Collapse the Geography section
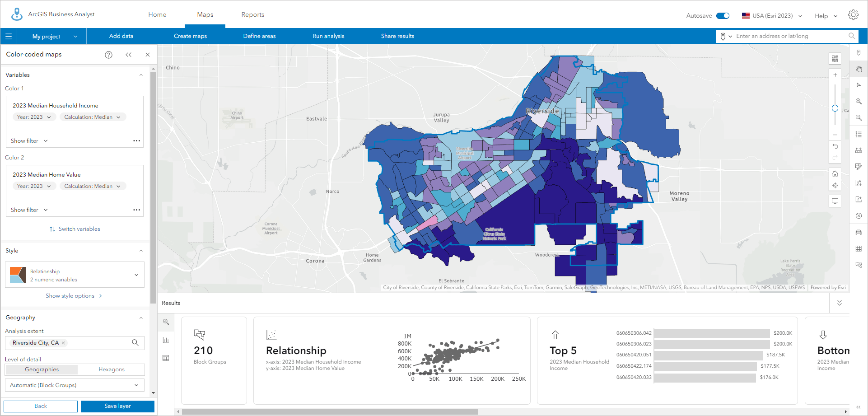Image resolution: width=868 pixels, height=416 pixels. coord(140,318)
